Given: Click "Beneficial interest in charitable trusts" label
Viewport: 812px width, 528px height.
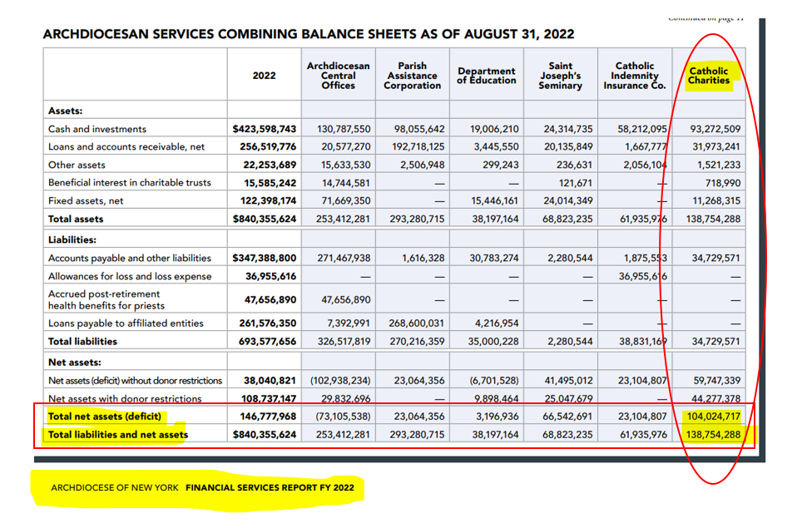Looking at the screenshot, I should 130,182.
